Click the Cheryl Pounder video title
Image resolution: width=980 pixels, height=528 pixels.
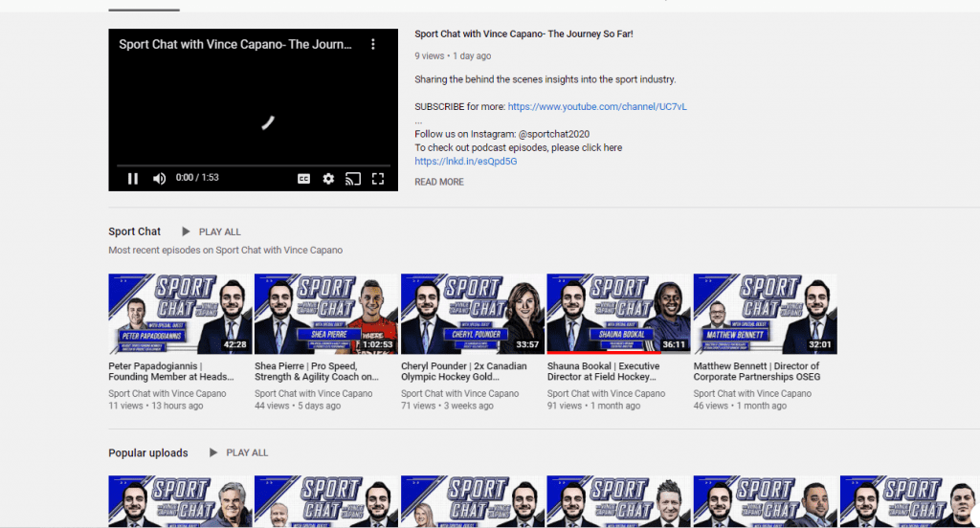464,371
